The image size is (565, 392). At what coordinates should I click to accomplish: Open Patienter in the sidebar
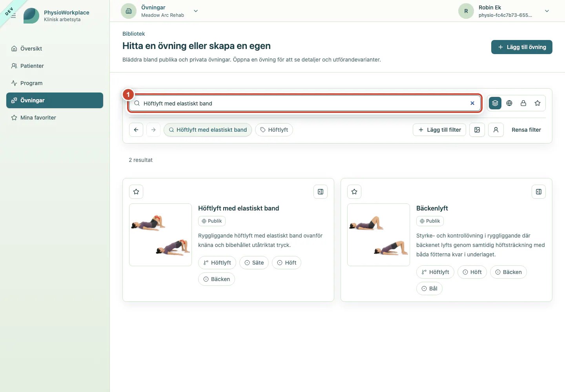(x=55, y=66)
